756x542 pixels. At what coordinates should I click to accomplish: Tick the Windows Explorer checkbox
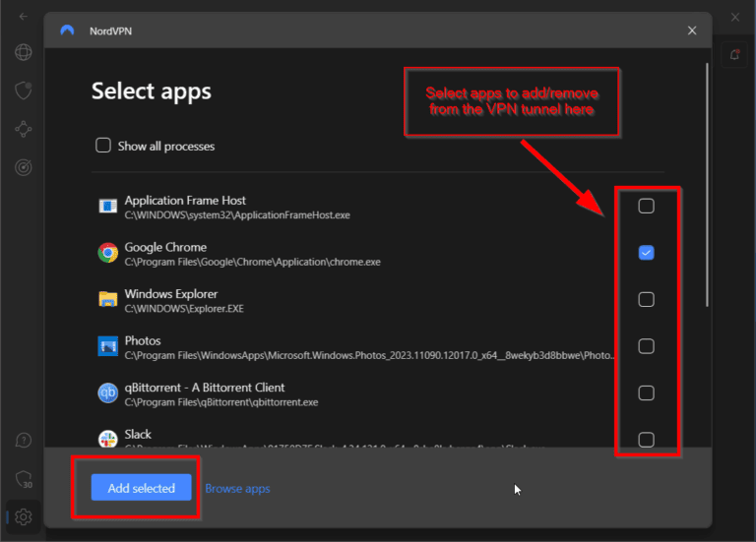[x=646, y=300]
